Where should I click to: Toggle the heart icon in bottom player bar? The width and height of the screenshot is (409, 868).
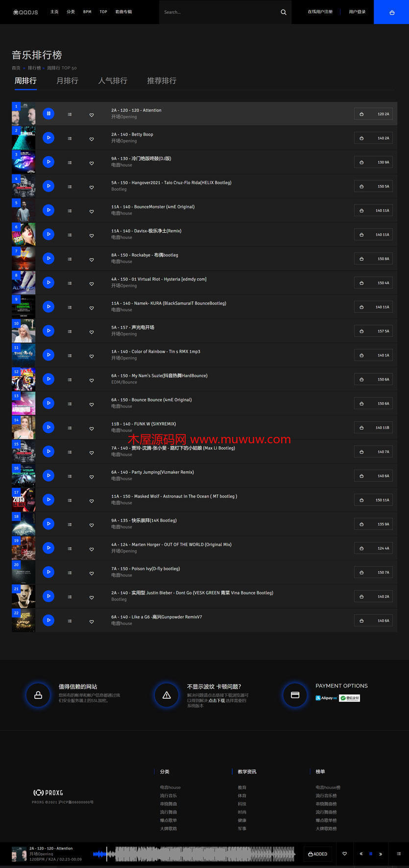point(344,854)
